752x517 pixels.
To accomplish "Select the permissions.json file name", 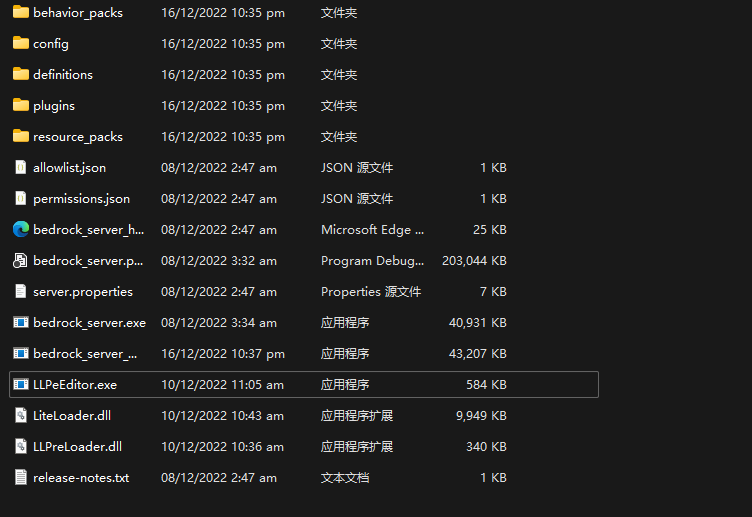I will 82,199.
